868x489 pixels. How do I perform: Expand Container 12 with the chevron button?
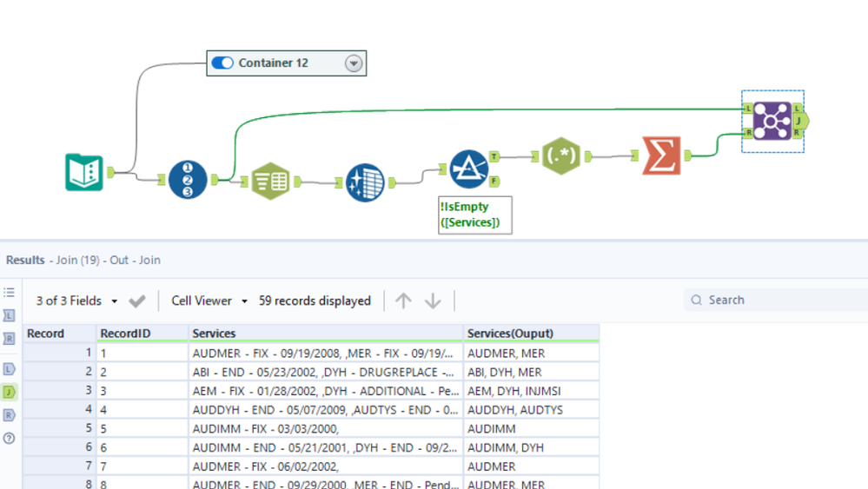coord(353,63)
